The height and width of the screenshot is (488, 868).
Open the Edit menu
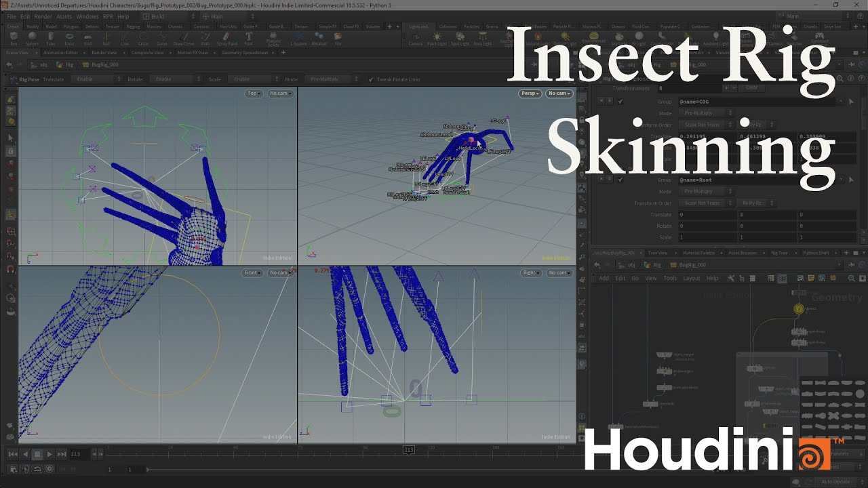pyautogui.click(x=25, y=16)
